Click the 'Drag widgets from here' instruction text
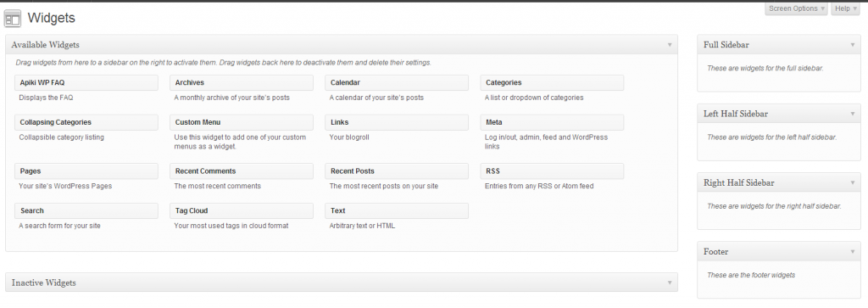The width and height of the screenshot is (868, 308). (224, 63)
